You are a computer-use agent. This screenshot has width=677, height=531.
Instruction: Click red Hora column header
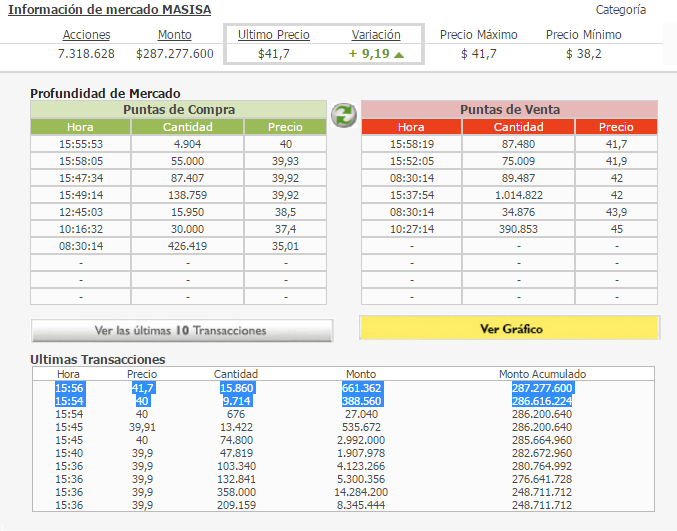click(x=411, y=127)
